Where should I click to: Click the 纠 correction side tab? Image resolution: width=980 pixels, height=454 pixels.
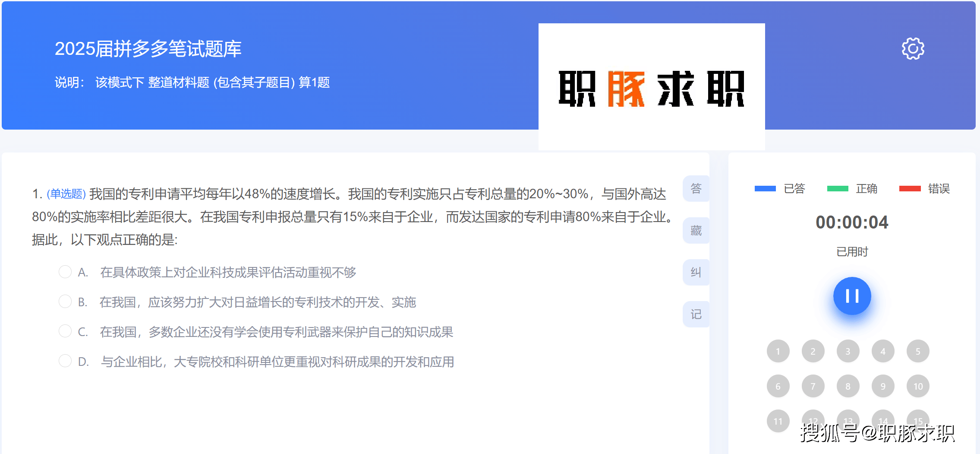pyautogui.click(x=696, y=272)
